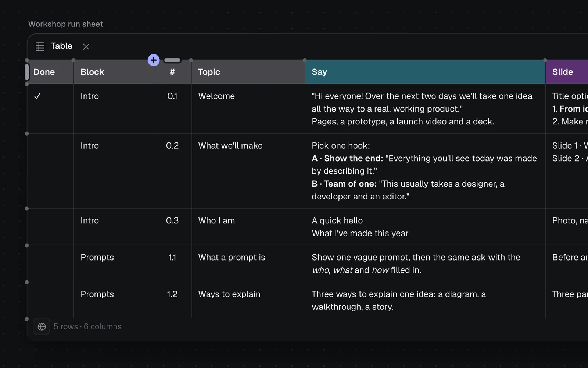Screen dimensions: 588x368
Task: Check the Done cell for What a prompt is
Action: pyautogui.click(x=50, y=263)
